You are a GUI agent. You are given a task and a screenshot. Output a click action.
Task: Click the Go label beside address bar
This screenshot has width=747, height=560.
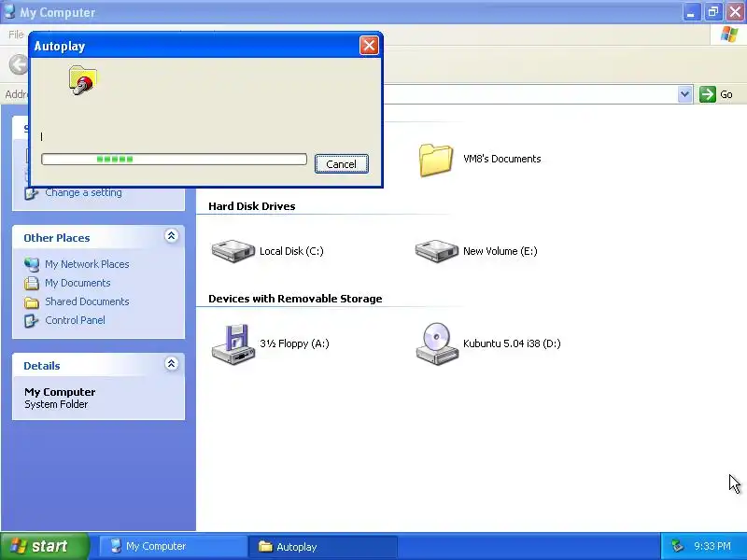pyautogui.click(x=726, y=94)
